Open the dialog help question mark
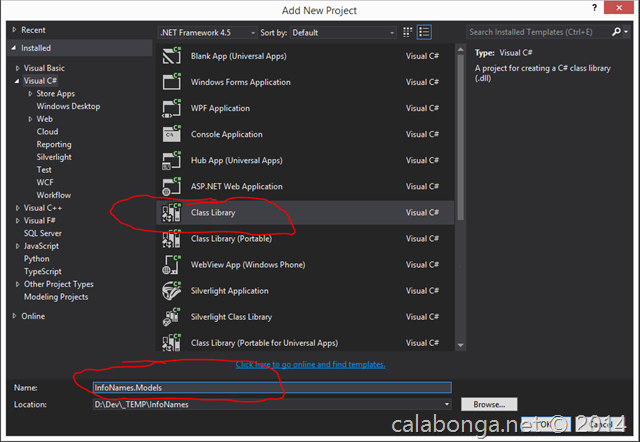The image size is (640, 442). [595, 7]
